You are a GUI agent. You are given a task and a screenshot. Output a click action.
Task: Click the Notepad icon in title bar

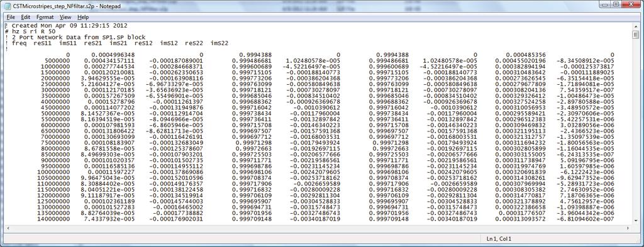(7, 5)
